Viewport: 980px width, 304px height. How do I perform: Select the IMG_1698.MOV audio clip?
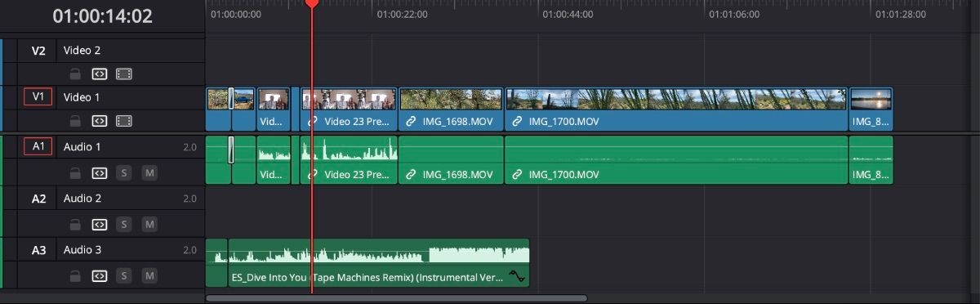point(451,160)
